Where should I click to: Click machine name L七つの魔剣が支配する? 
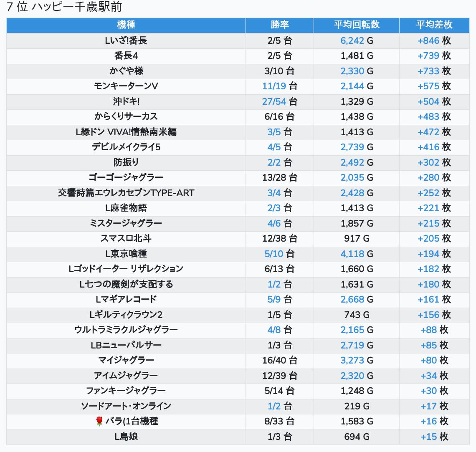point(126,284)
